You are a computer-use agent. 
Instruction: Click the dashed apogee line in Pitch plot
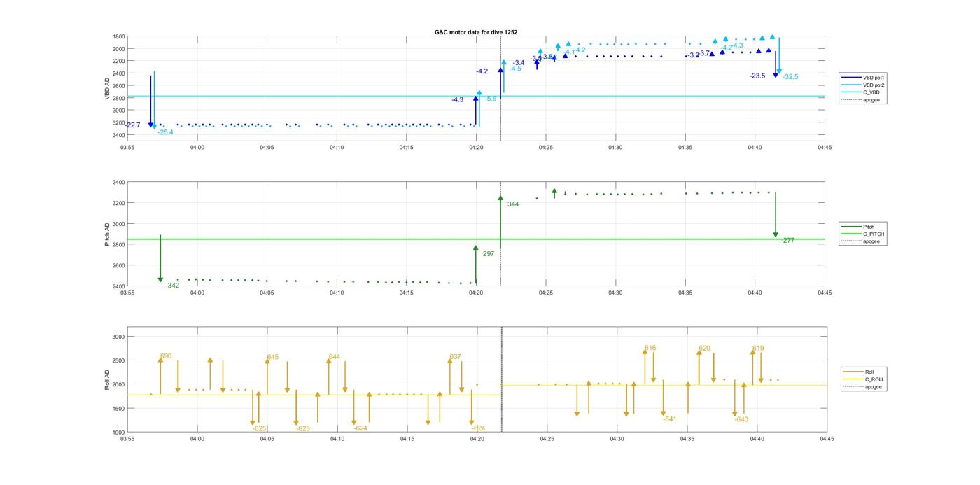click(500, 234)
